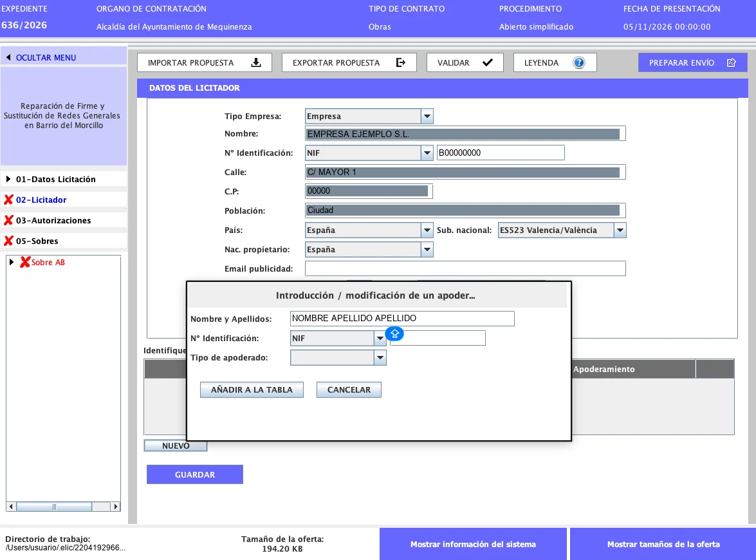Image resolution: width=756 pixels, height=560 pixels.
Task: Click the Apoderamiento column header
Action: [x=604, y=369]
